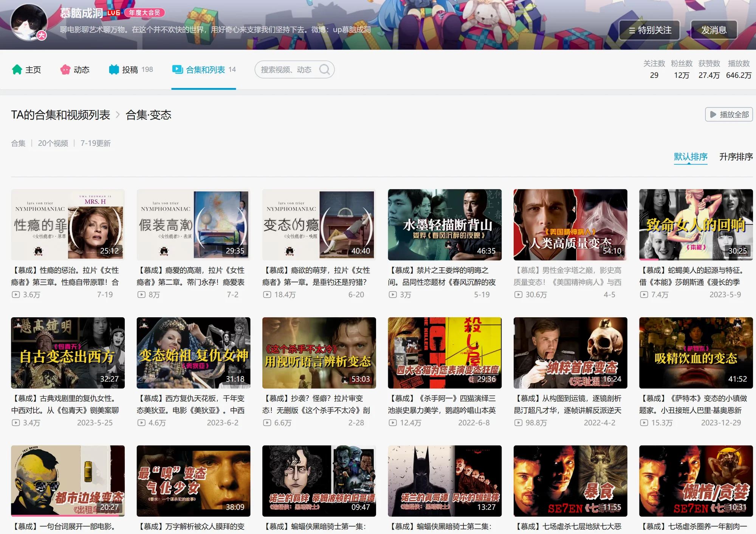
Task: Click the play-count icon beside 3.6万
Action: click(x=16, y=295)
